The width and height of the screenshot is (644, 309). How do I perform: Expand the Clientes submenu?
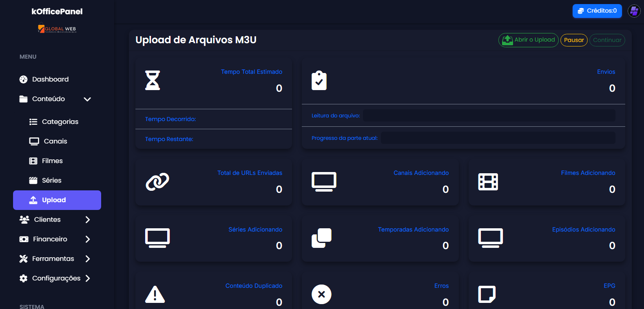tap(87, 220)
